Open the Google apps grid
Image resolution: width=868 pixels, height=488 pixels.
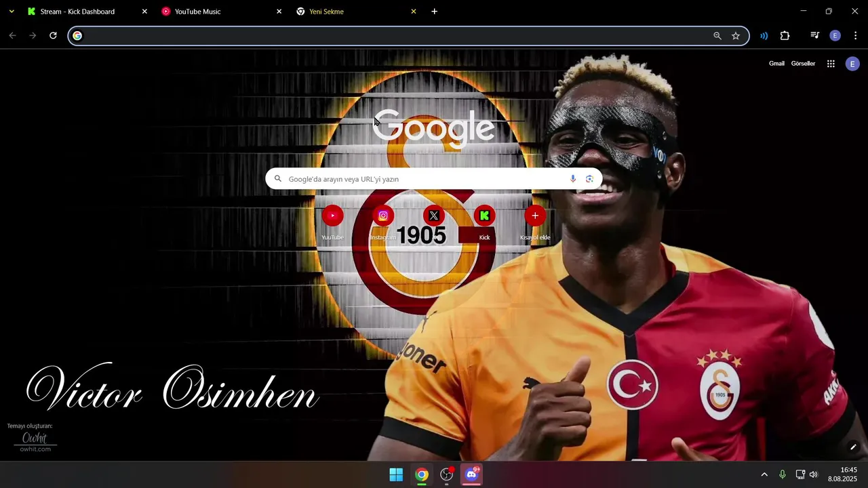[x=831, y=64]
